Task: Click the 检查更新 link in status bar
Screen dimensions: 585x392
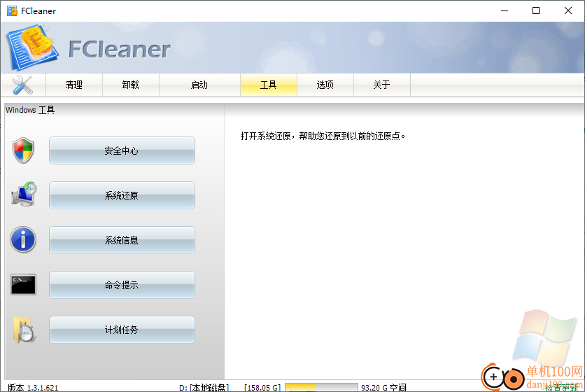Action: pos(561,388)
